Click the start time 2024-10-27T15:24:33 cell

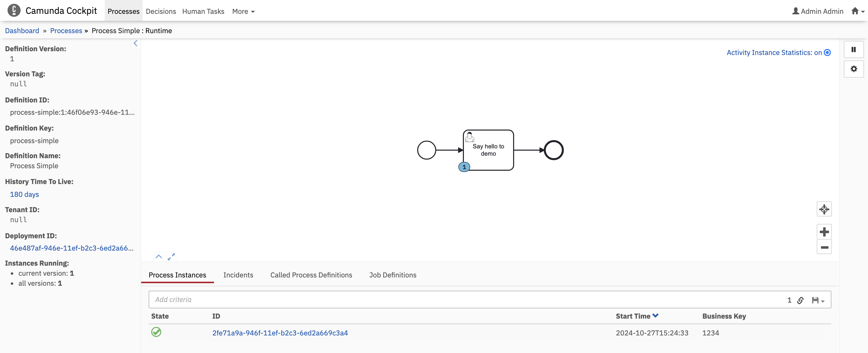tap(652, 333)
